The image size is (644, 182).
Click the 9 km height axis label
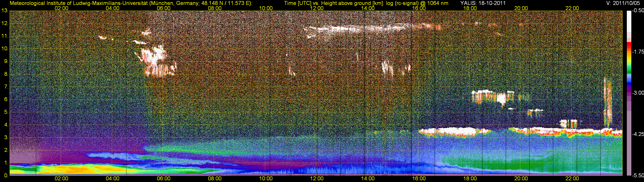click(6, 61)
